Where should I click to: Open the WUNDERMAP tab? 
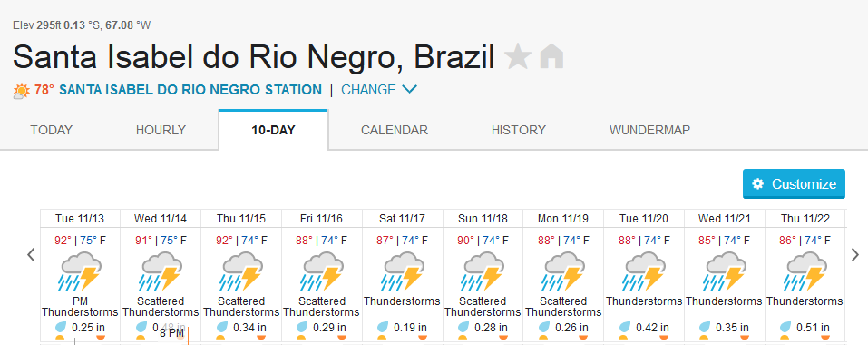coord(650,130)
